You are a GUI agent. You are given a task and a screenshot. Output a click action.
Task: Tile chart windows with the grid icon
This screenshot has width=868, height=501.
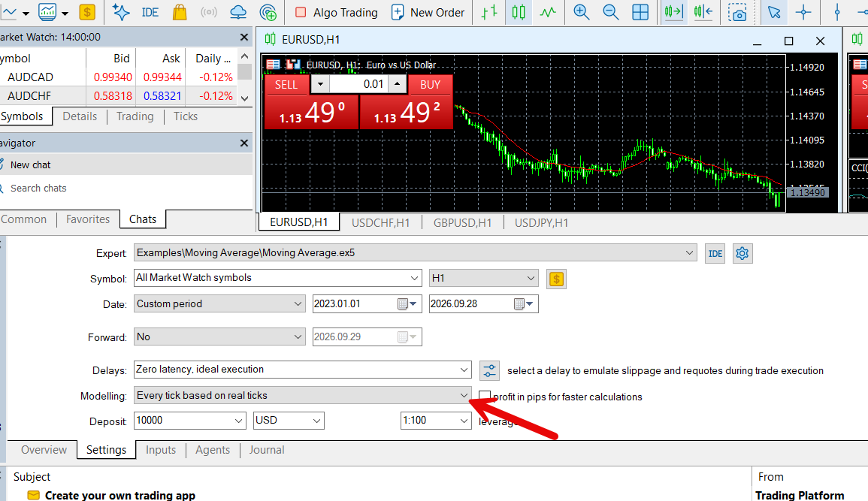click(x=640, y=12)
